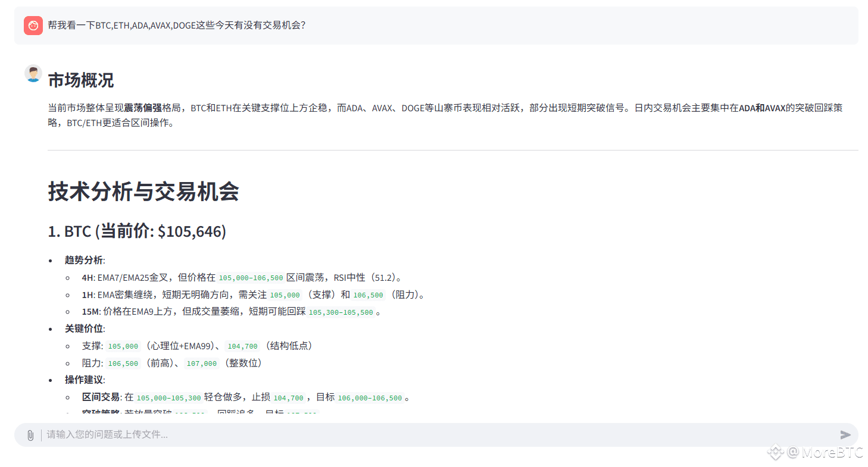Select the 1H timeframe label
The image size is (868, 467).
click(88, 295)
